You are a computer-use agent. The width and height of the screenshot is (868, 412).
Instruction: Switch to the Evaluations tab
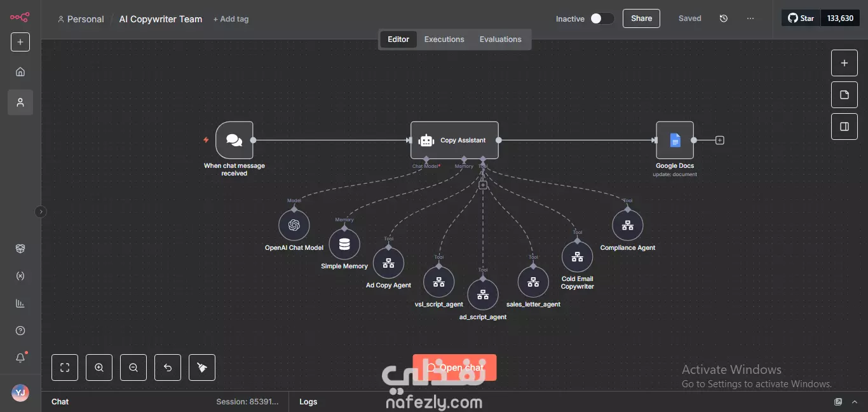pyautogui.click(x=500, y=39)
